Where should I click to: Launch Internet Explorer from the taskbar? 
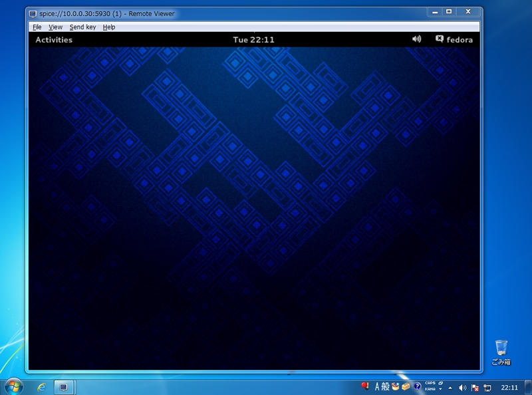pos(41,387)
